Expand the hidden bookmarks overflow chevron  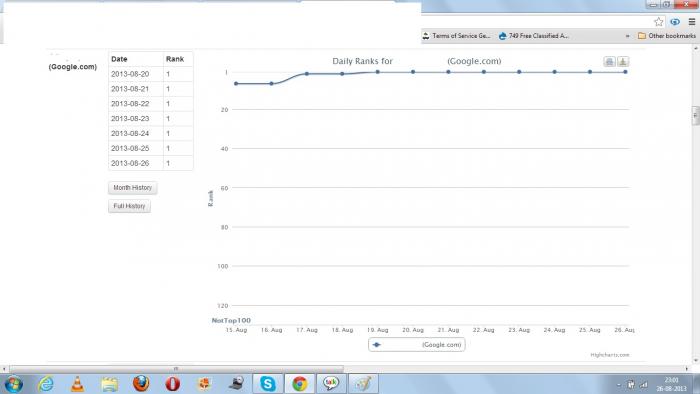[627, 36]
